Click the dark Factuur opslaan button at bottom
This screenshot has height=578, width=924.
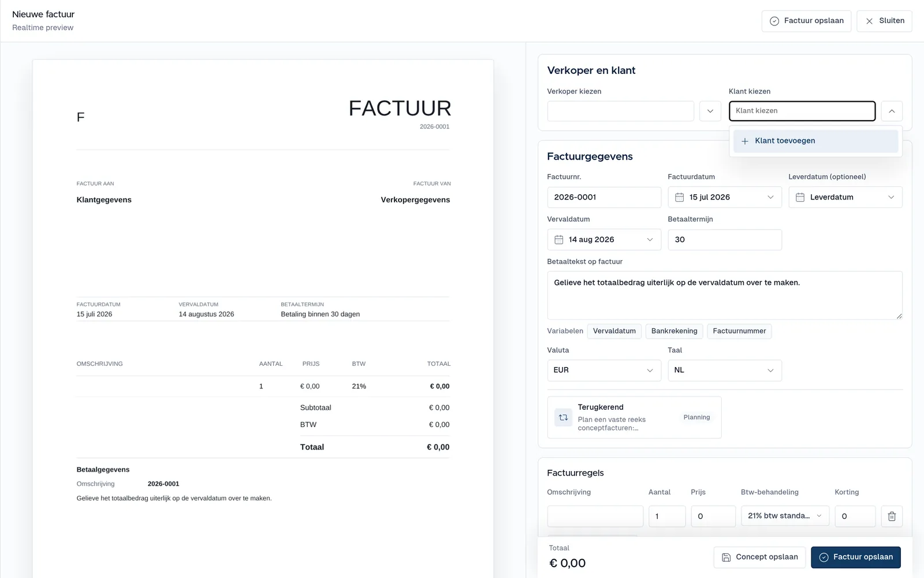coord(856,557)
